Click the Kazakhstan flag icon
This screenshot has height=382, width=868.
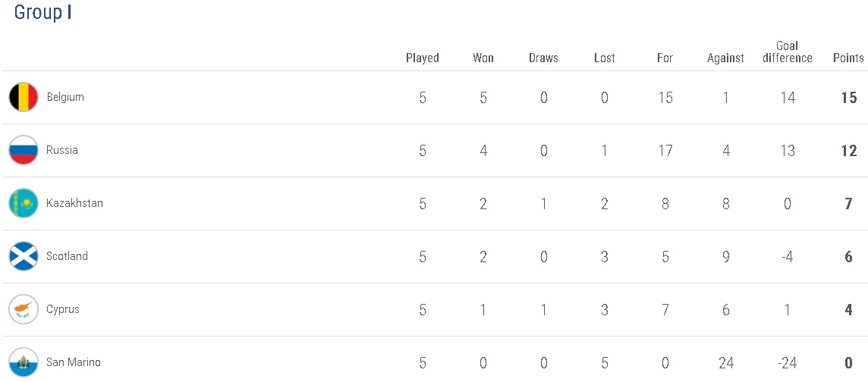pyautogui.click(x=24, y=203)
